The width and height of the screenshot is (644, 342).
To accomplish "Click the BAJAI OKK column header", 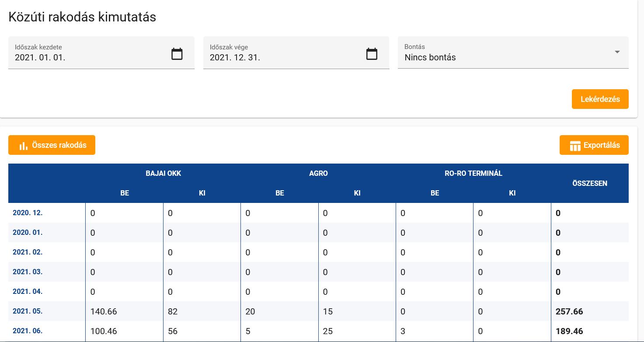I will pos(163,173).
